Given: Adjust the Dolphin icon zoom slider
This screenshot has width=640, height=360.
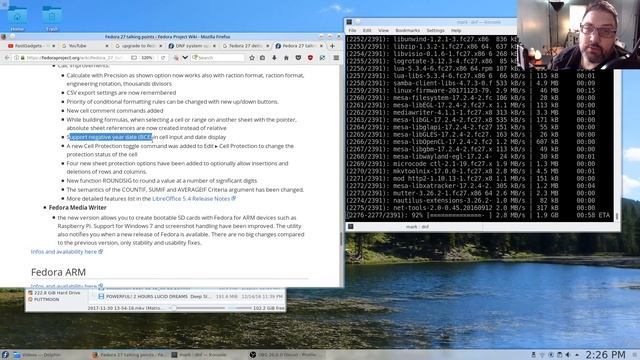Looking at the screenshot, I should pos(173,308).
